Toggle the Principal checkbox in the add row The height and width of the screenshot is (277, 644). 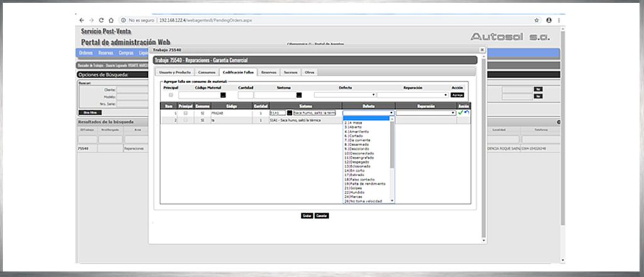click(170, 95)
